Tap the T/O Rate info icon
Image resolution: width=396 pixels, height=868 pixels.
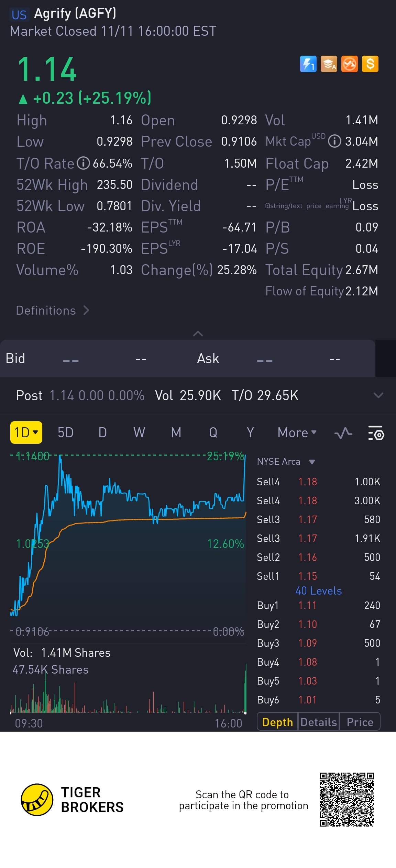click(83, 163)
